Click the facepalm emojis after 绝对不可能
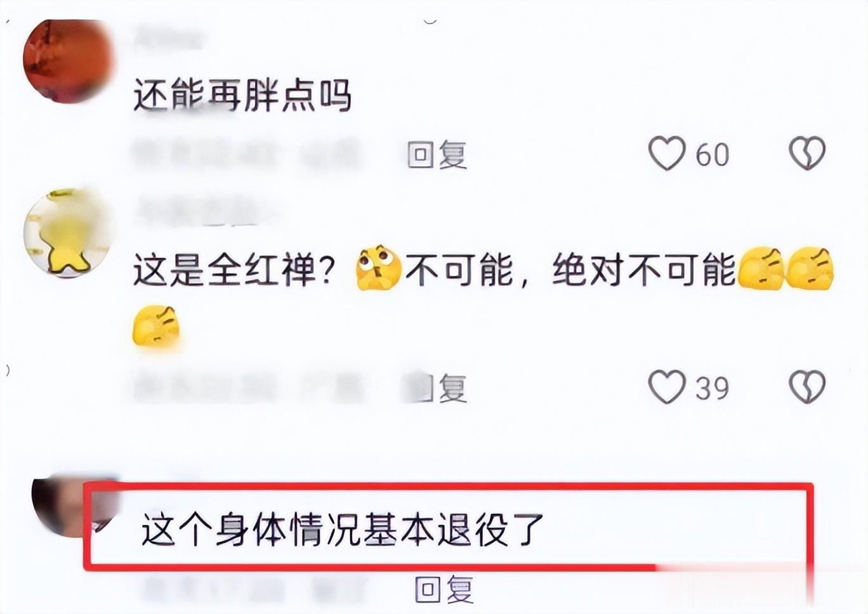Viewport: 868px width, 614px height. click(786, 268)
